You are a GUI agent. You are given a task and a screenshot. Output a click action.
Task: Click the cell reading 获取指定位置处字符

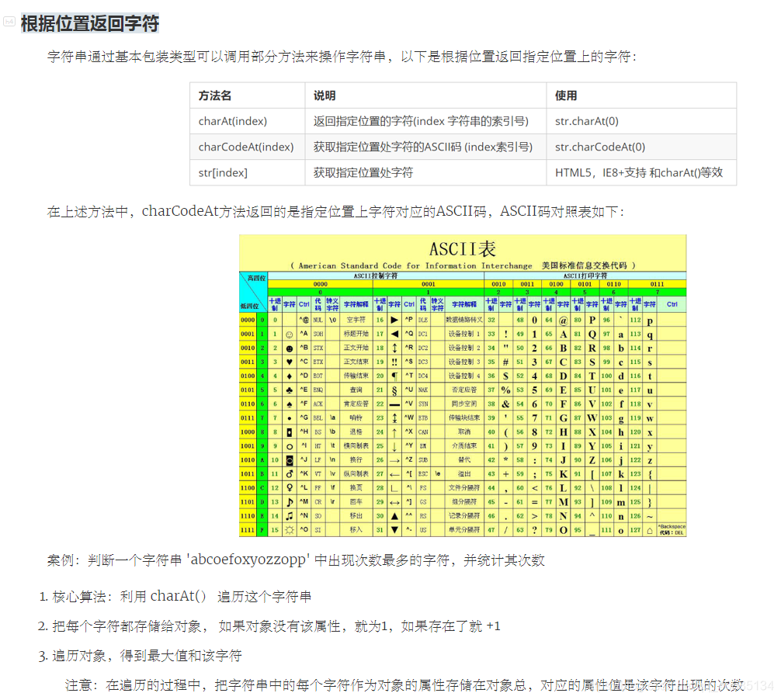(x=425, y=173)
